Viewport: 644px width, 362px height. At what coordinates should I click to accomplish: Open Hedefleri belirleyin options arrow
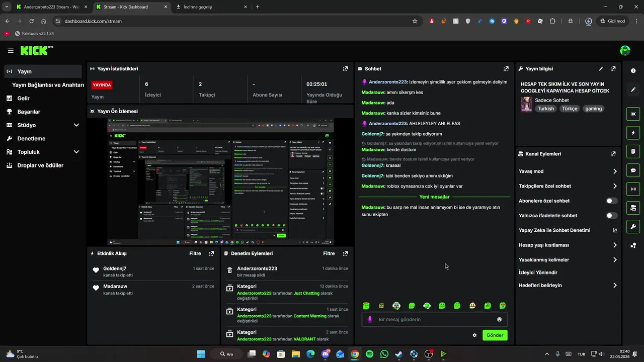click(615, 285)
